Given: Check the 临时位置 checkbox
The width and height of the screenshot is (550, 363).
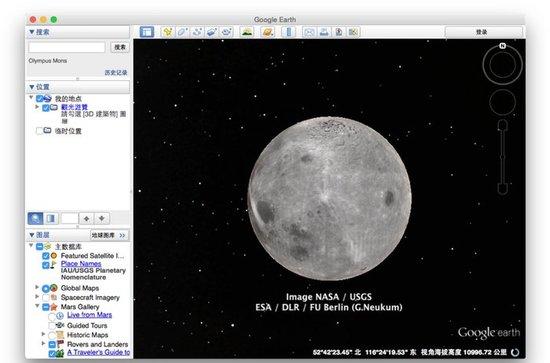Looking at the screenshot, I should (x=39, y=131).
